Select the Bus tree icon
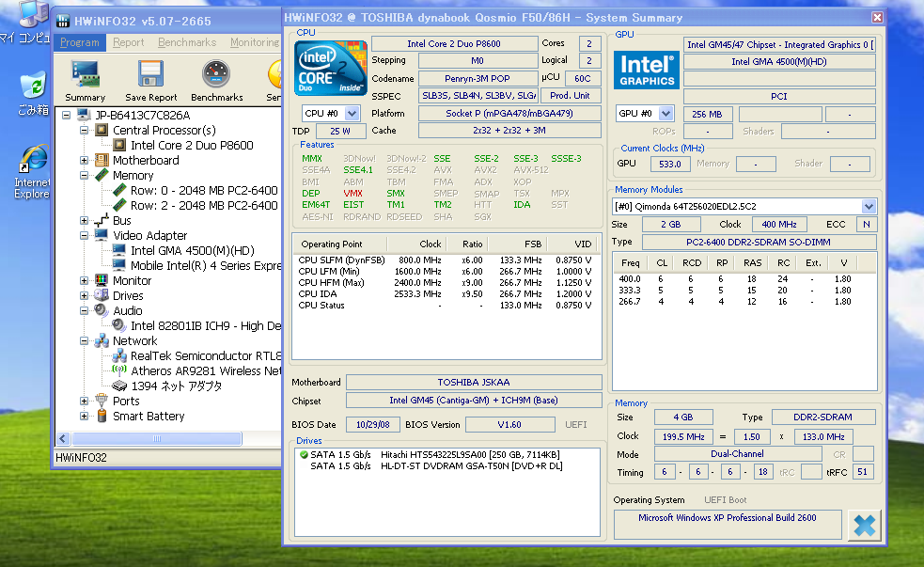This screenshot has width=924, height=567. [102, 220]
